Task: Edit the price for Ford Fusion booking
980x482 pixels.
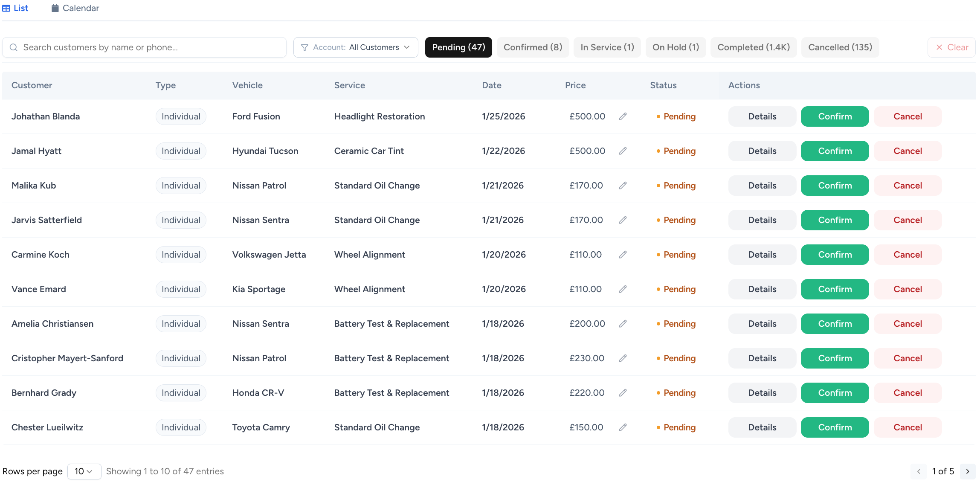Action: pyautogui.click(x=623, y=116)
